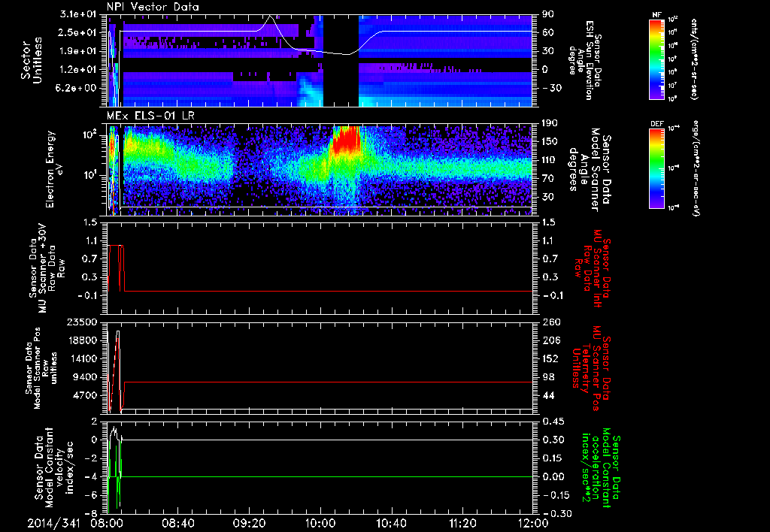Image resolution: width=770 pixels, height=532 pixels.
Task: Click the red high-flux region in ELS spectrogram
Action: (346, 139)
